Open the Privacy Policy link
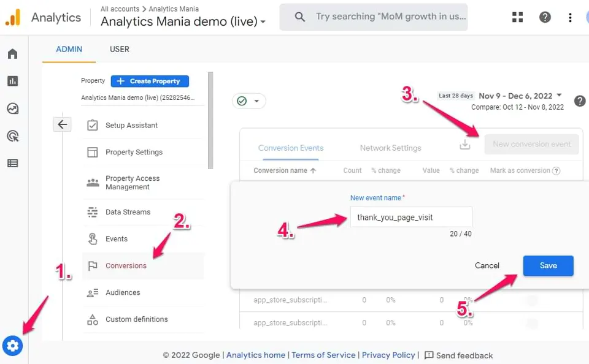 (388, 355)
